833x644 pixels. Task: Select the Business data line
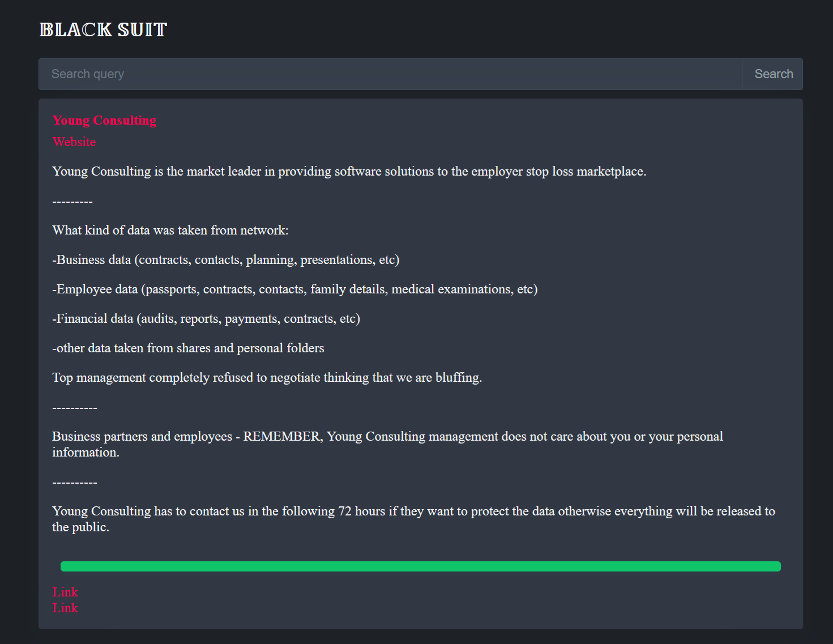[226, 260]
